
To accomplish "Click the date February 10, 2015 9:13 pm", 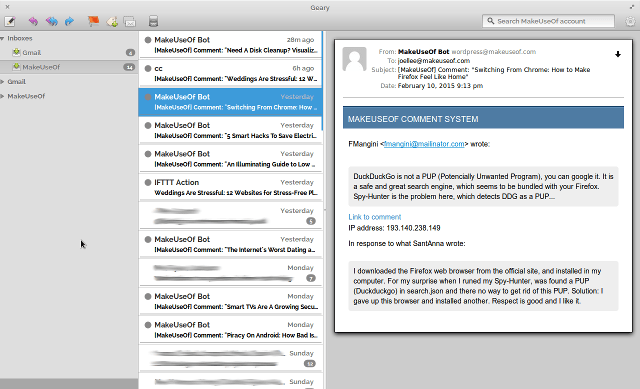I will (x=440, y=86).
